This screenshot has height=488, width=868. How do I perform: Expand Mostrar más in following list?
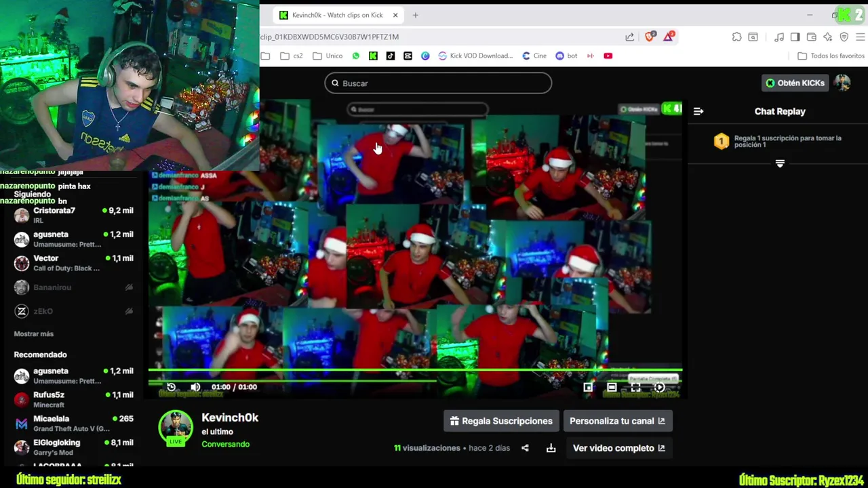point(34,333)
